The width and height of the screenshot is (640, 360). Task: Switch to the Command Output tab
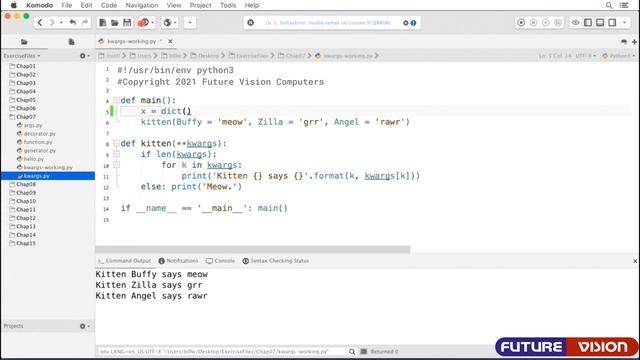[x=124, y=261]
